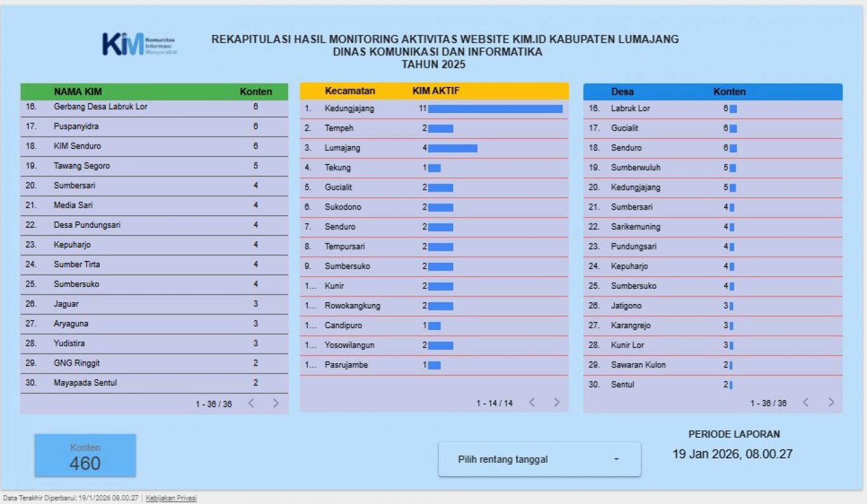Image resolution: width=867 pixels, height=504 pixels.
Task: Go to previous page of Kecamatan table
Action: click(532, 402)
